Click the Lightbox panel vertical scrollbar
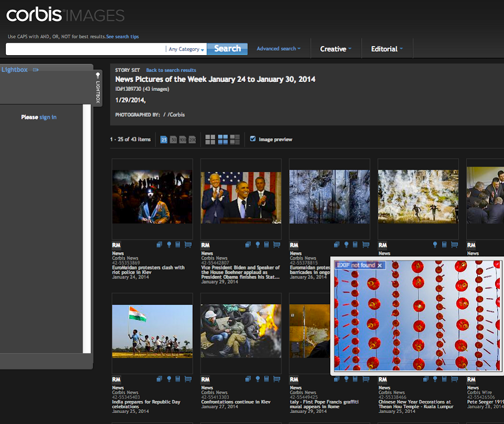 click(x=87, y=229)
